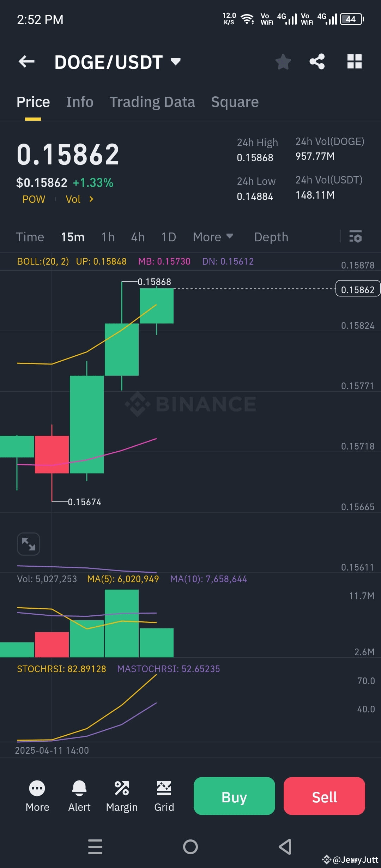Open the chart layout grid icon top right
Screen dimensions: 381x868
[354, 62]
